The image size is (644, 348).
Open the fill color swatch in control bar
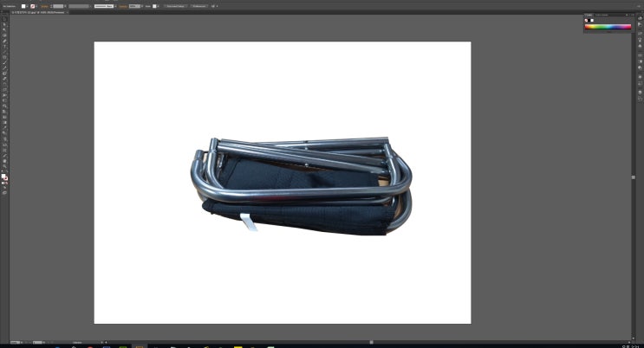tap(23, 6)
